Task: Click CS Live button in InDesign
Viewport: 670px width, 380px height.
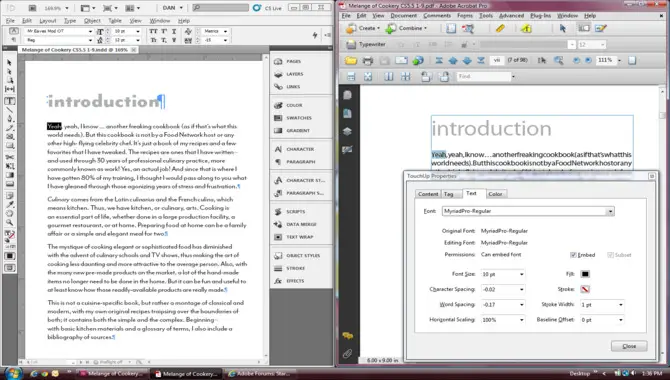Action: (x=267, y=8)
